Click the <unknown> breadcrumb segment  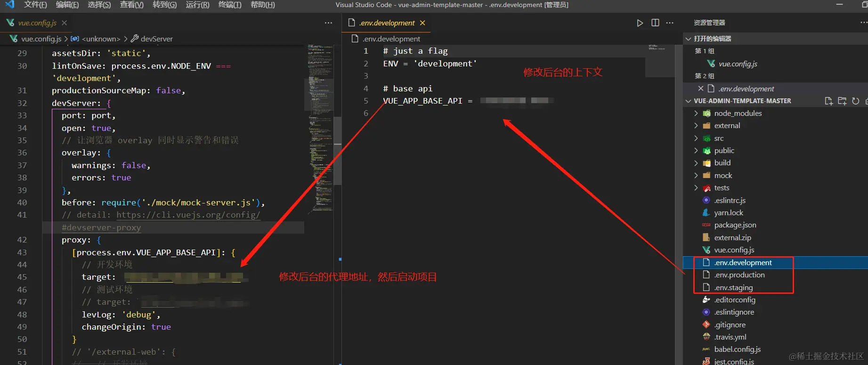click(x=101, y=39)
